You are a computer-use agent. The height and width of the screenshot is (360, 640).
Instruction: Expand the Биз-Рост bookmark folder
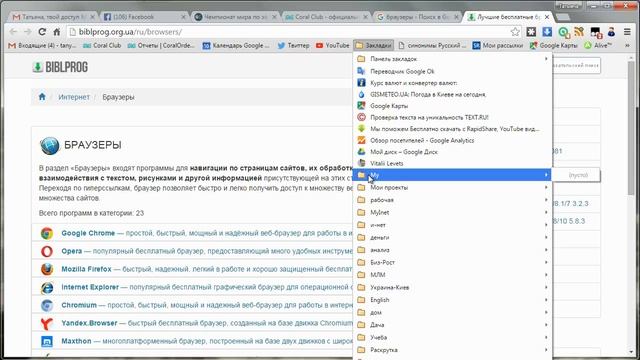452,262
